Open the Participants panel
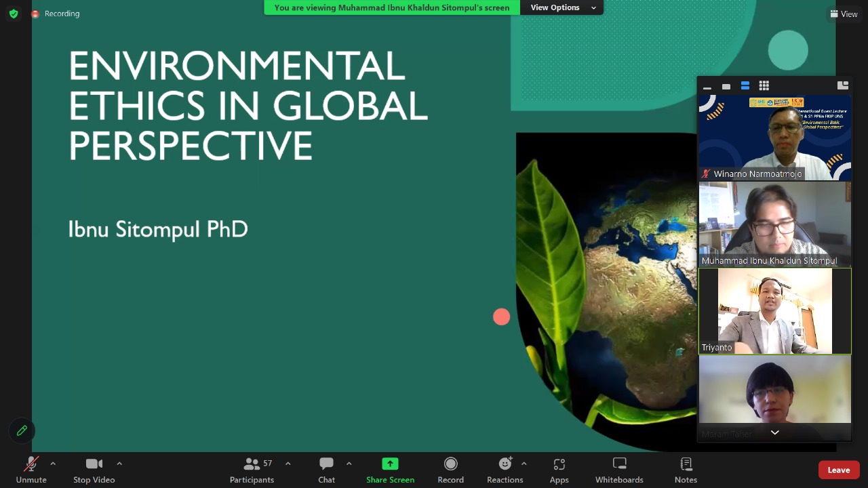The height and width of the screenshot is (488, 868). coord(252,465)
